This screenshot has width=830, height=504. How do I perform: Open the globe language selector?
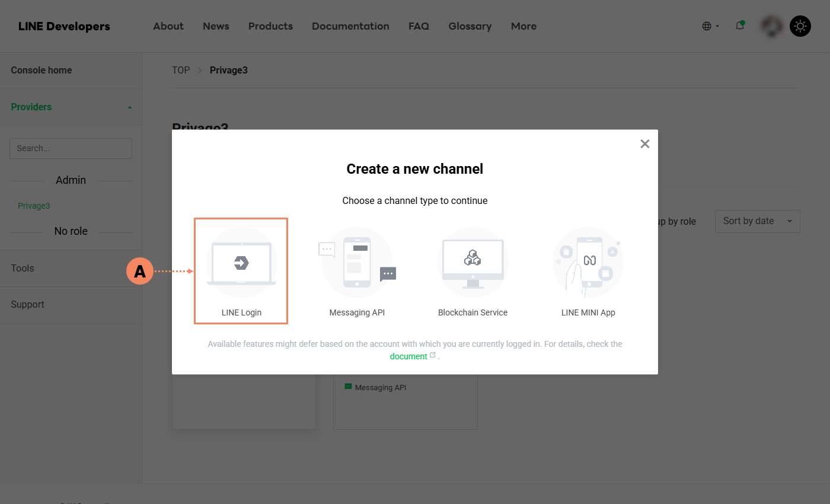710,26
